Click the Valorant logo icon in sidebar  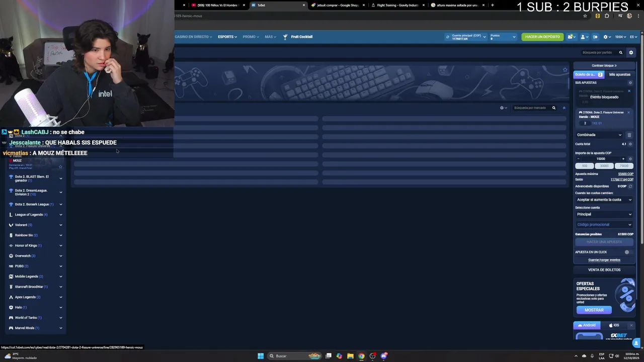[x=11, y=225]
